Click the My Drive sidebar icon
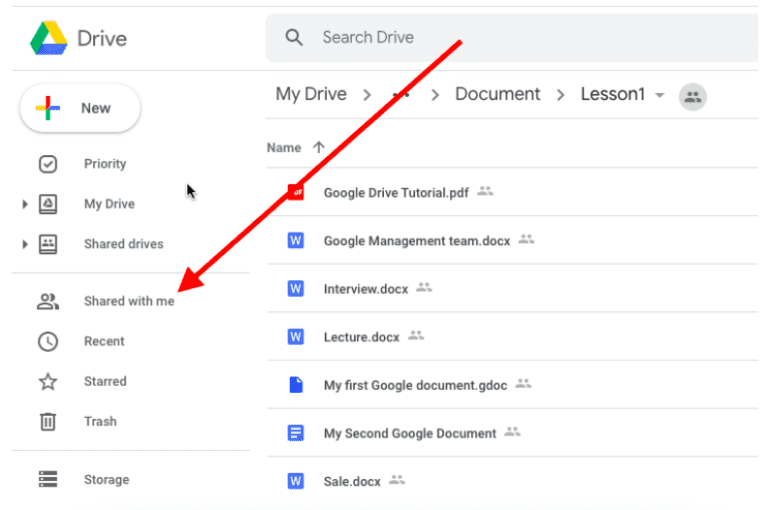 pyautogui.click(x=48, y=204)
